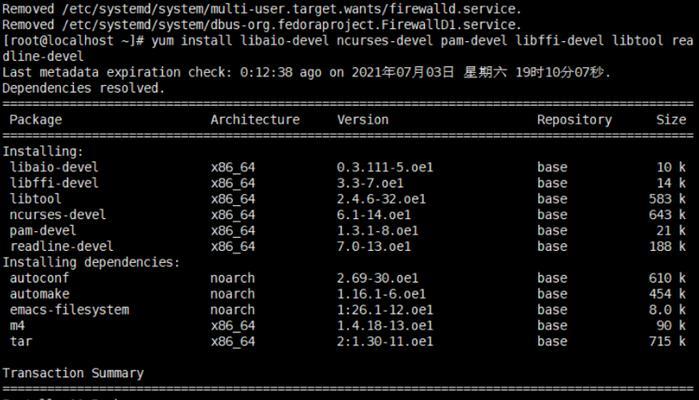Screen dimensions: 699x400
Task: Click the emacs-filesystem dependency row
Action: tap(347, 310)
